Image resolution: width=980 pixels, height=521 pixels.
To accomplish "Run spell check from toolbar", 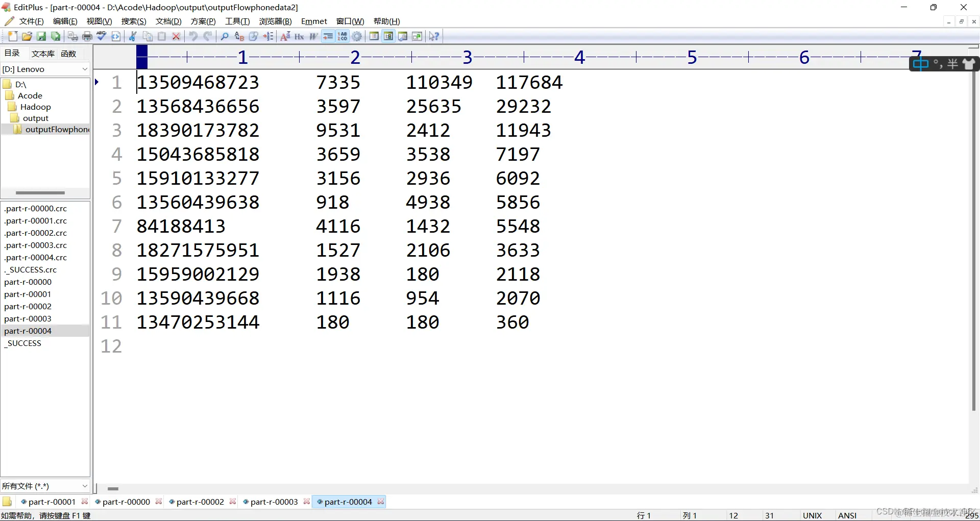I will coord(102,36).
